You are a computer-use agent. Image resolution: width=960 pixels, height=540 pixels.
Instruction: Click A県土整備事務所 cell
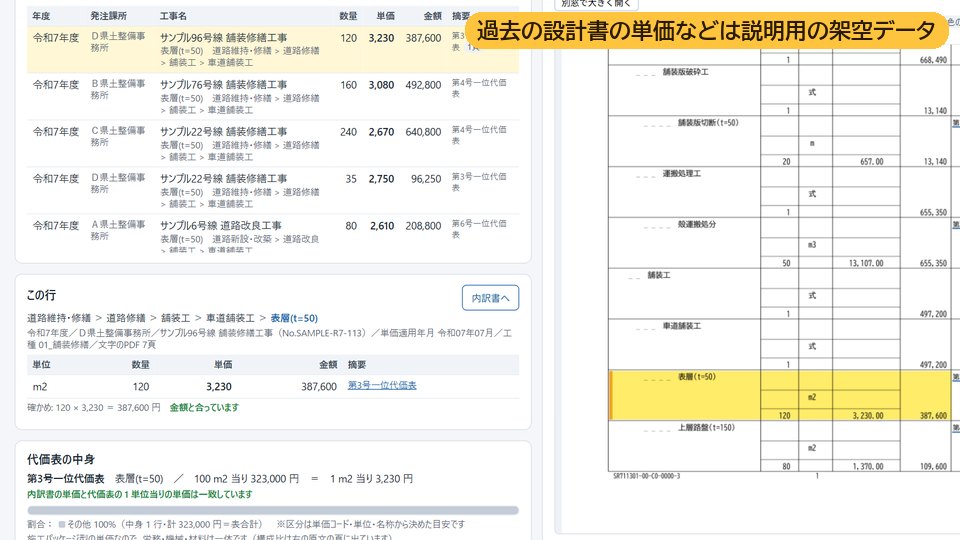(x=118, y=230)
